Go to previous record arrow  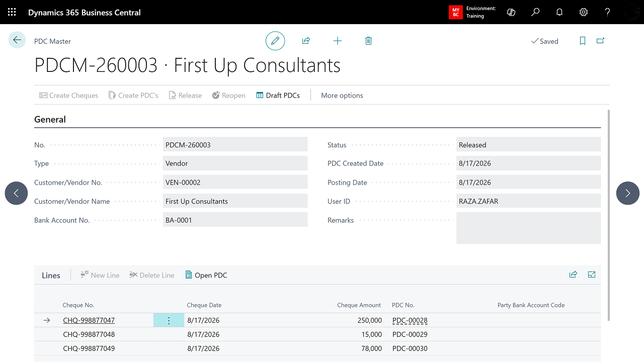pos(16,193)
